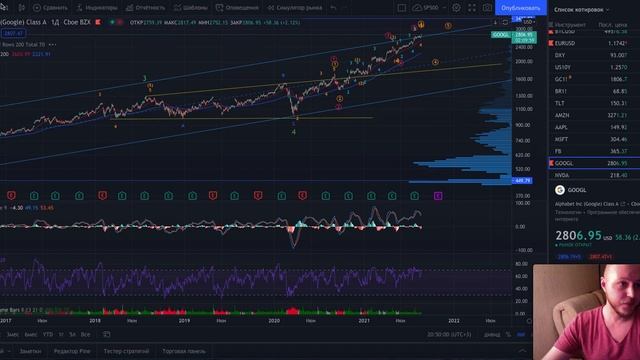Open the chart type candles icon
Screen dimensions: 640x360
click(x=22, y=8)
